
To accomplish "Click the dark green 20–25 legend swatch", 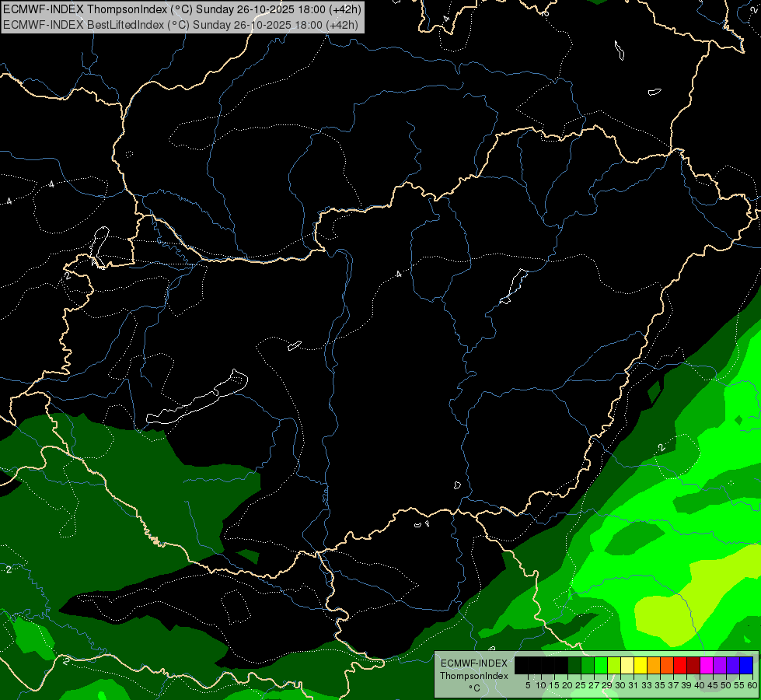I will pyautogui.click(x=574, y=665).
